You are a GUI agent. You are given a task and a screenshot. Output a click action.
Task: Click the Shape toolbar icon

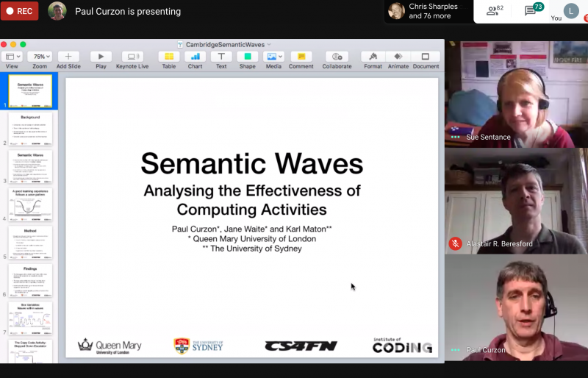click(x=247, y=57)
